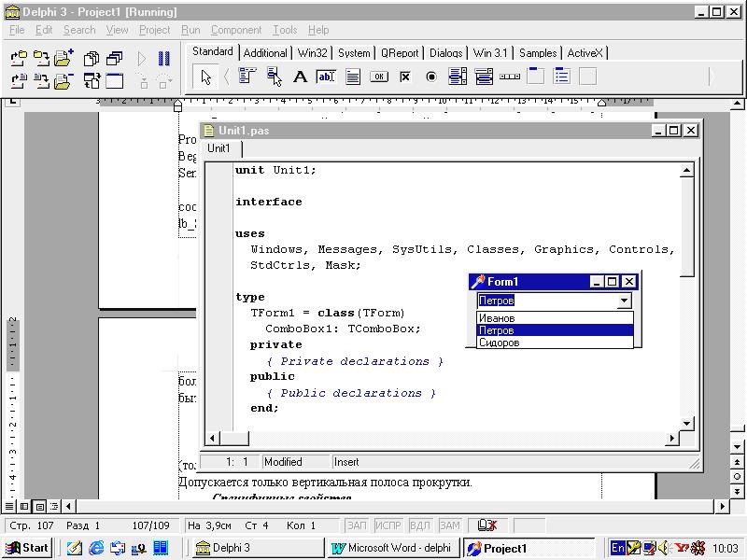Select the Edit component icon
This screenshot has height=560, width=747.
326,77
